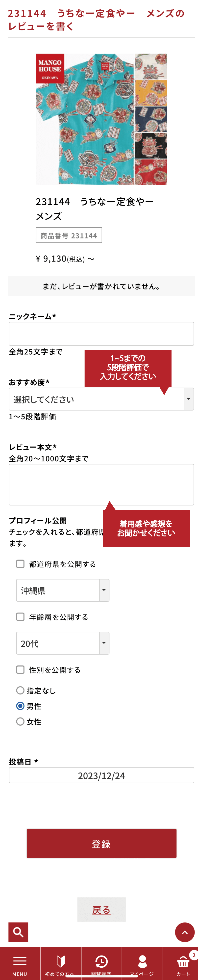This screenshot has height=980, width=198.
Task: Focus the ニックネーム input field
Action: 101,334
